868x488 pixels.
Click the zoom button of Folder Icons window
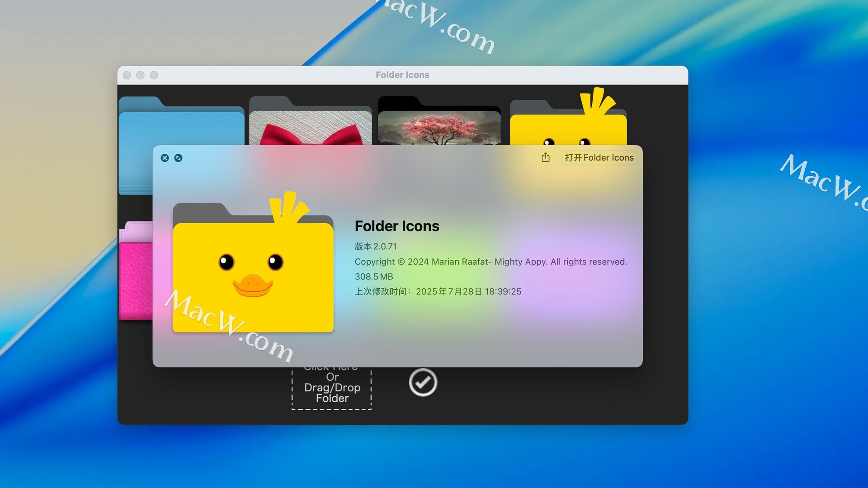tap(154, 75)
